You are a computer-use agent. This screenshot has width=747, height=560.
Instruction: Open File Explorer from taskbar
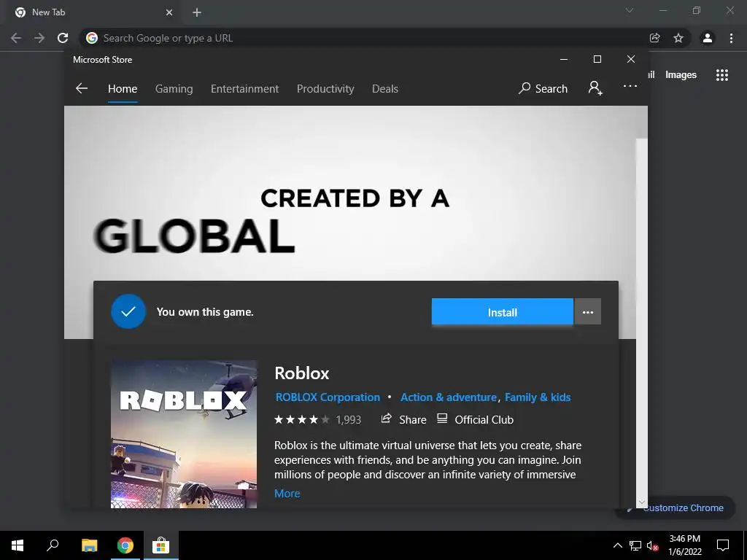tap(89, 545)
